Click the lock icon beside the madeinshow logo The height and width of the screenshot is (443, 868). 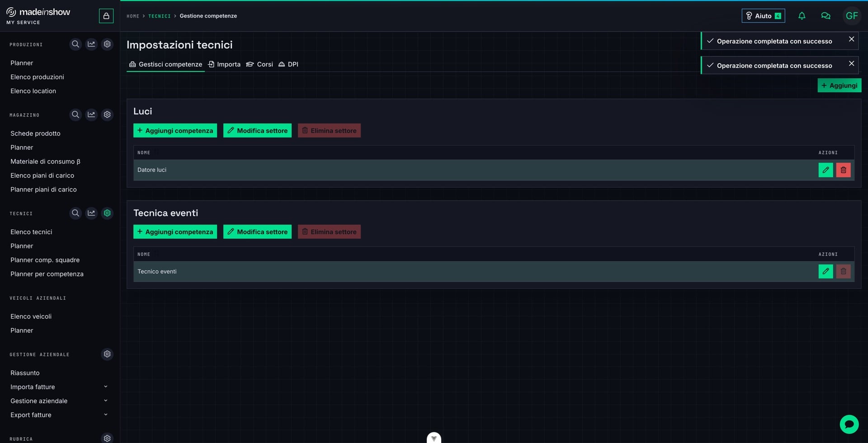pyautogui.click(x=106, y=16)
